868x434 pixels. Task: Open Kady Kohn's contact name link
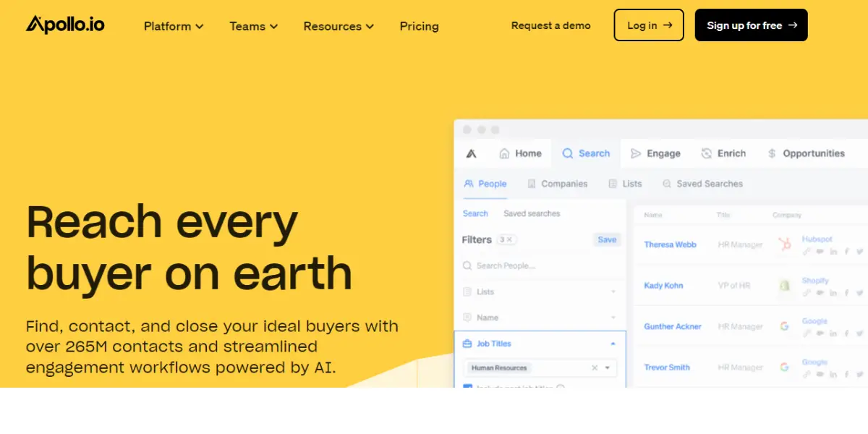point(663,286)
